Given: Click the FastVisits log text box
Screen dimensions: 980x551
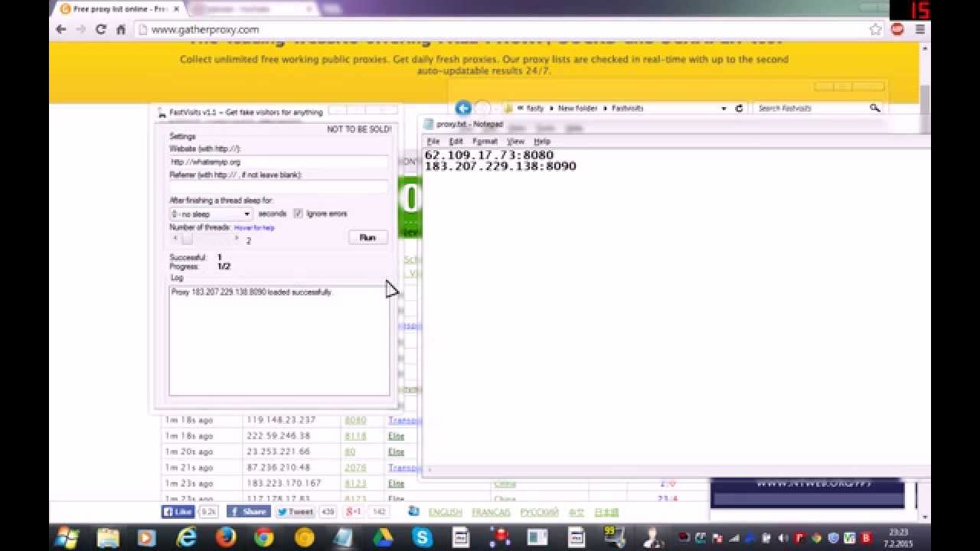Looking at the screenshot, I should [x=279, y=341].
